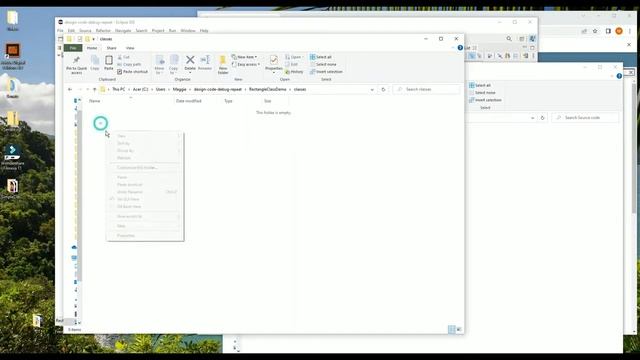Viewport: 640px width, 360px height.
Task: Open Properties from the ribbon
Action: pyautogui.click(x=273, y=64)
